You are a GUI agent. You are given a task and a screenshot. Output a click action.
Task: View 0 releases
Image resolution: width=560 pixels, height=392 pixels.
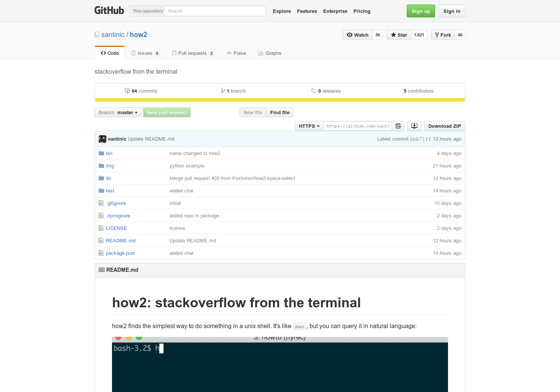pos(326,91)
